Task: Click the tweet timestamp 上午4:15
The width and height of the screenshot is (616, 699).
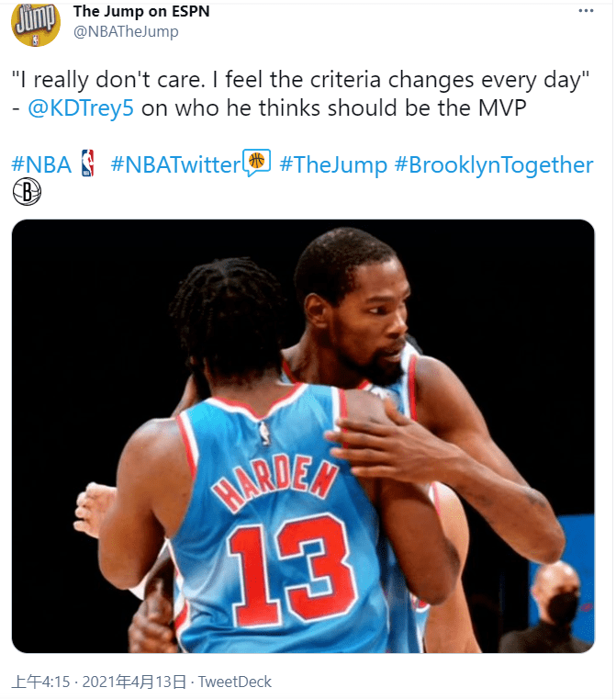Action: [x=41, y=682]
